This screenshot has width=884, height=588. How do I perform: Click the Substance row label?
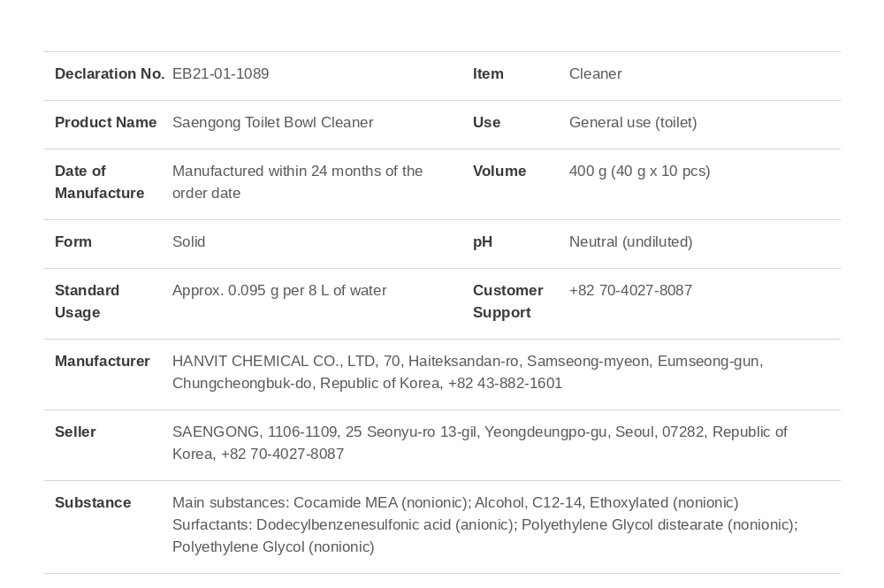coord(93,503)
